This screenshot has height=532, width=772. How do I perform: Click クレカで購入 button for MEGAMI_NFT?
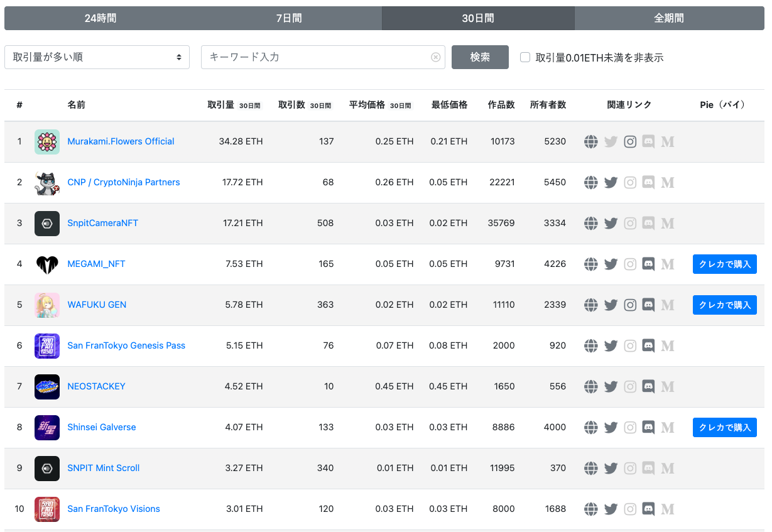click(x=725, y=264)
